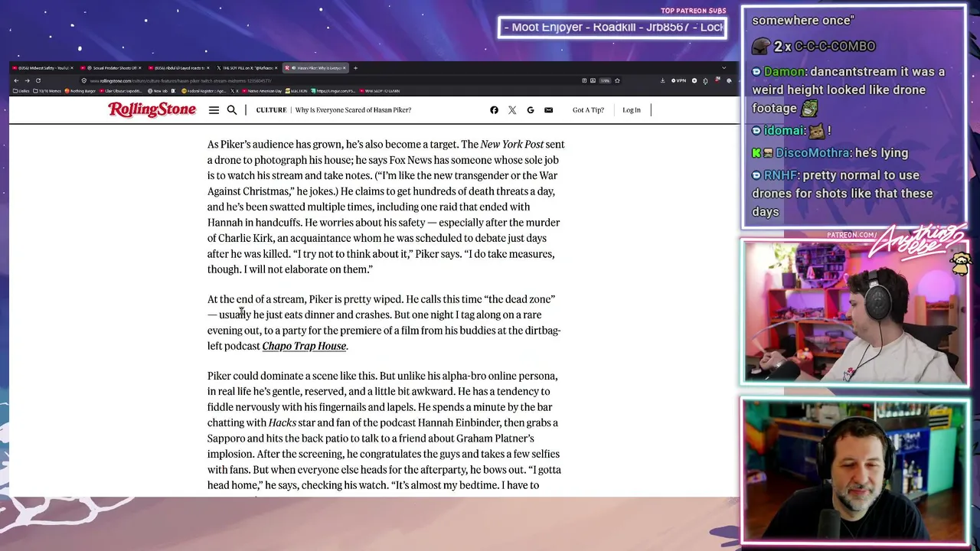Reload the page with the refresh icon

(x=38, y=80)
